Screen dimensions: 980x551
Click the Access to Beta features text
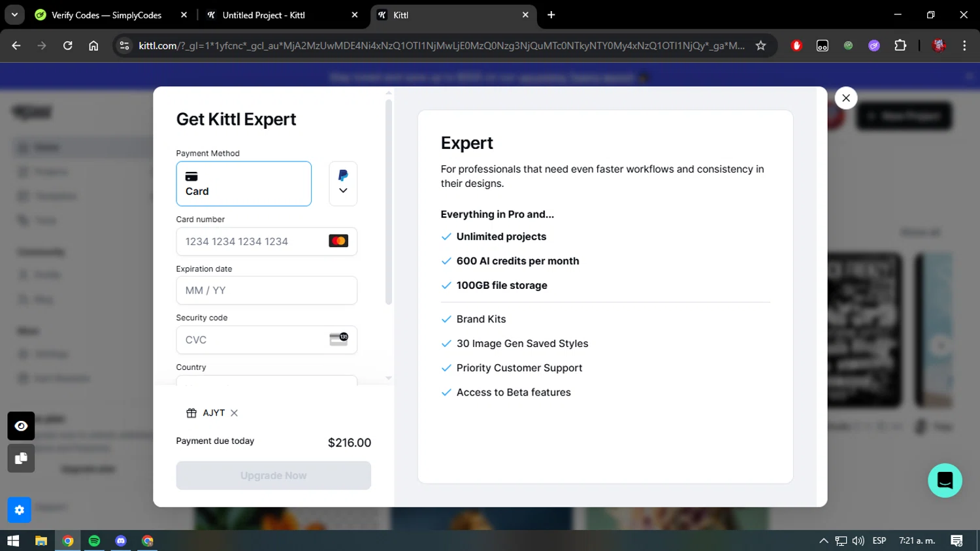point(514,392)
